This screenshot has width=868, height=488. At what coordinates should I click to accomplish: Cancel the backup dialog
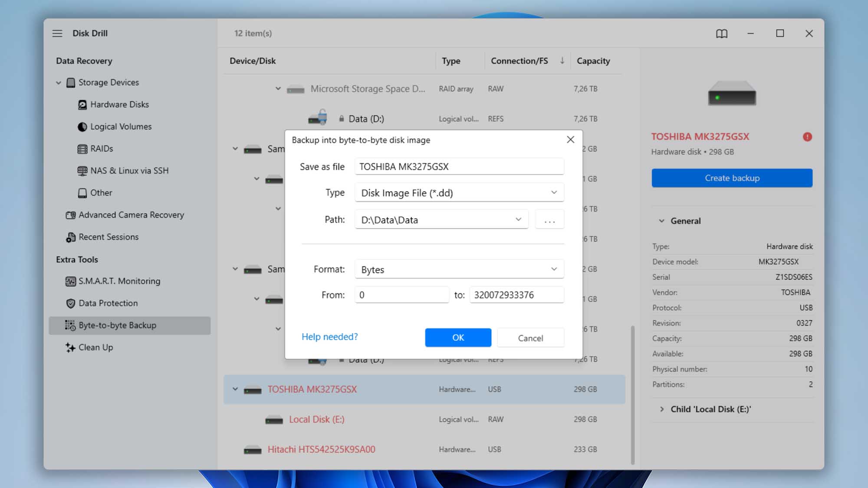click(x=530, y=337)
